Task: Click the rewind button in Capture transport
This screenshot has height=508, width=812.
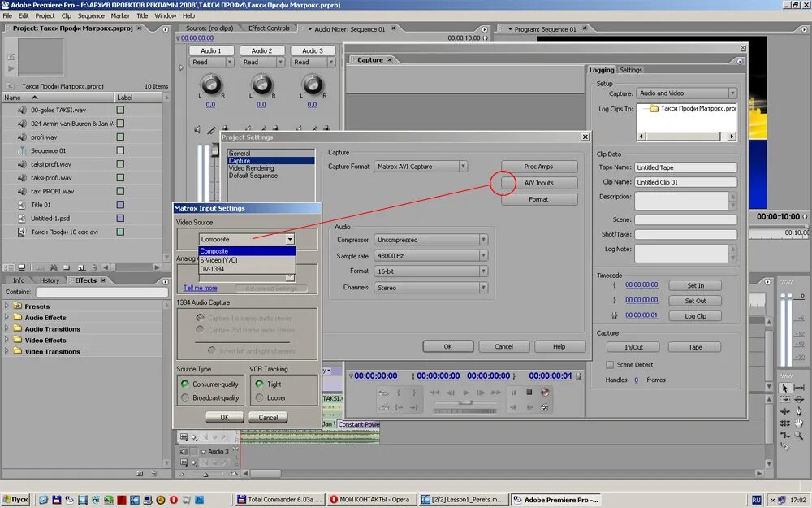Action: (x=435, y=393)
